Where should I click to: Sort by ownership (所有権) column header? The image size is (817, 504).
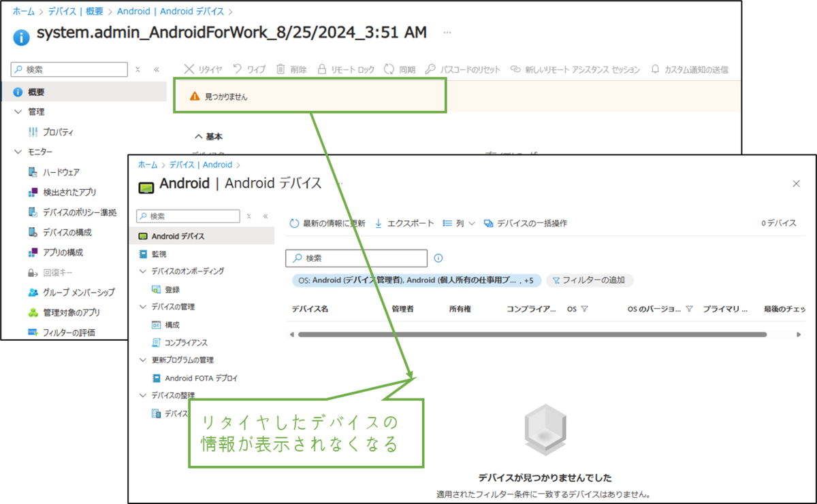coord(460,309)
